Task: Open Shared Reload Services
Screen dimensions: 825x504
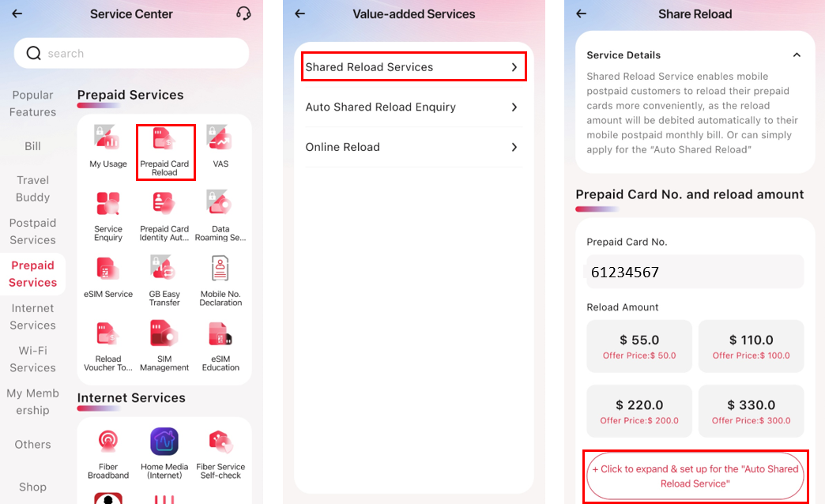Action: [x=412, y=67]
